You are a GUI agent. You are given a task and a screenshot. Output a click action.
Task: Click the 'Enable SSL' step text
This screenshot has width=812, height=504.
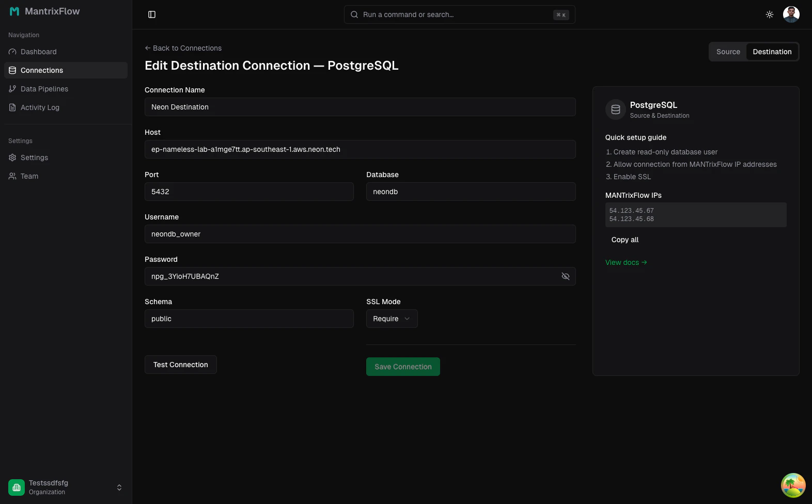632,177
